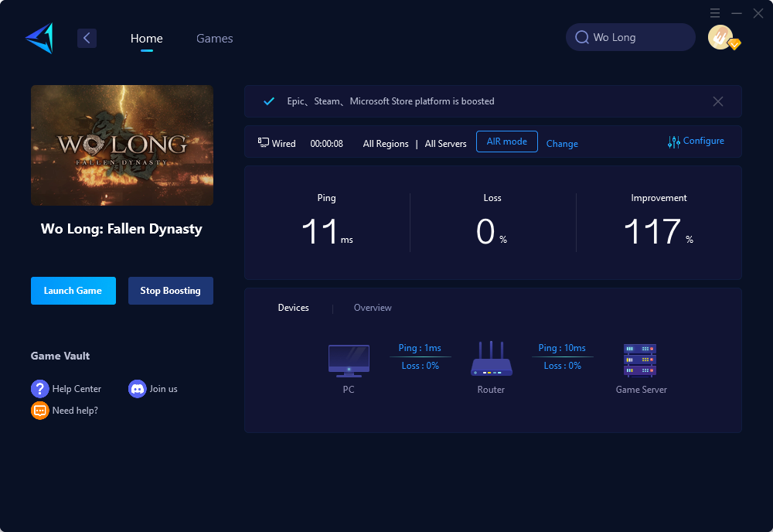
Task: Click the Ping : 1ms PC-to-router stat
Action: 420,348
